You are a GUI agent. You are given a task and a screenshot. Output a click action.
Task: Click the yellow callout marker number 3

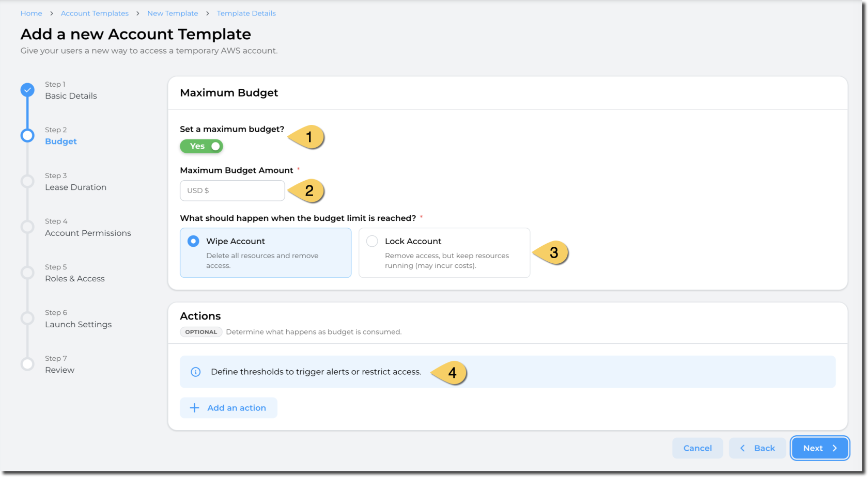pos(552,252)
